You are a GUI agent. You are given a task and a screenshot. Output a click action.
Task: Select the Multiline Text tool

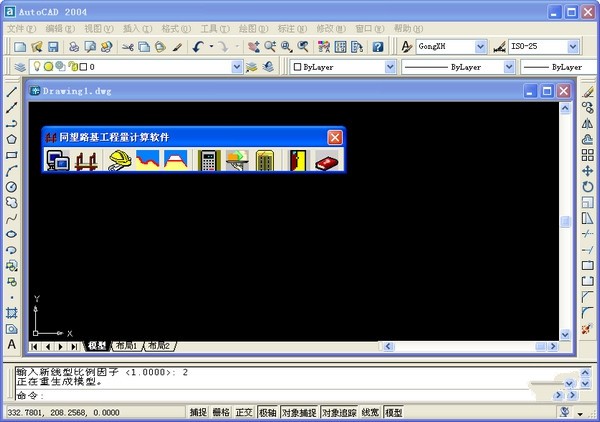[x=11, y=344]
